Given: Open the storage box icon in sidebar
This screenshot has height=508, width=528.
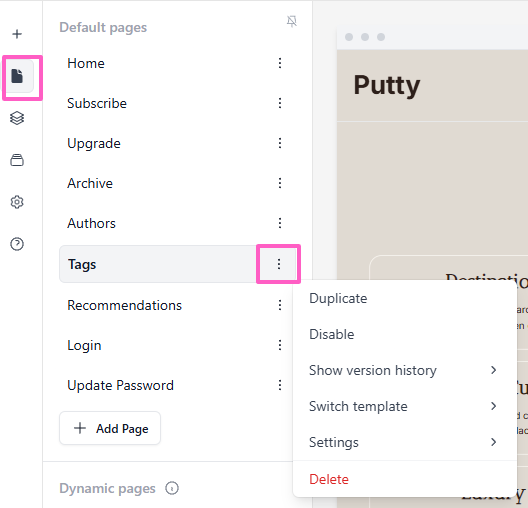Looking at the screenshot, I should click(x=17, y=160).
